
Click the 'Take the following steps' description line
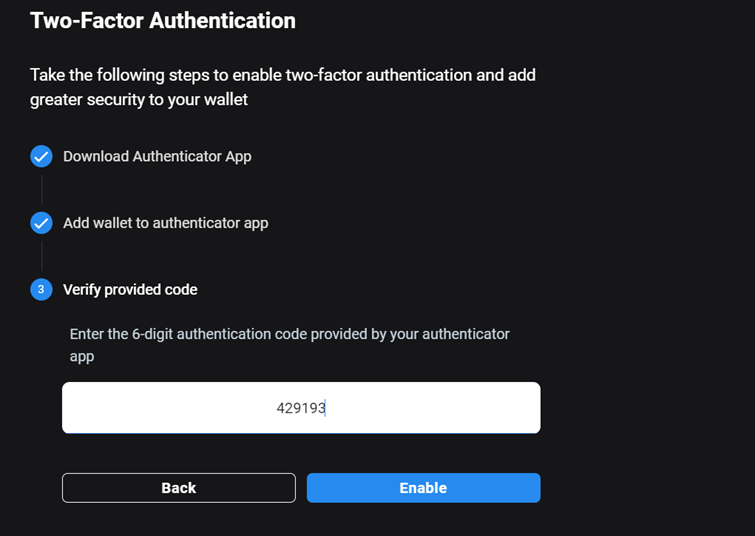283,75
